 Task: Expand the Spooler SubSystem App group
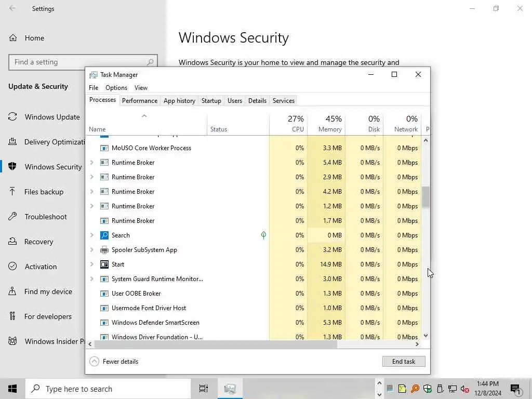(x=91, y=250)
